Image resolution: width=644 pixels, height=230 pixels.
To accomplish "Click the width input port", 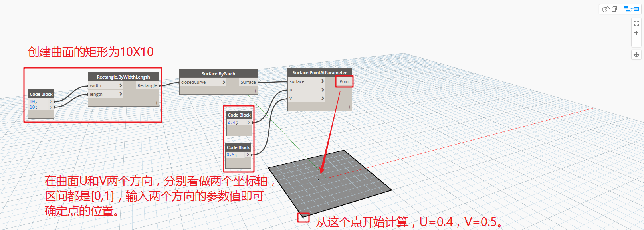I will (x=105, y=85).
